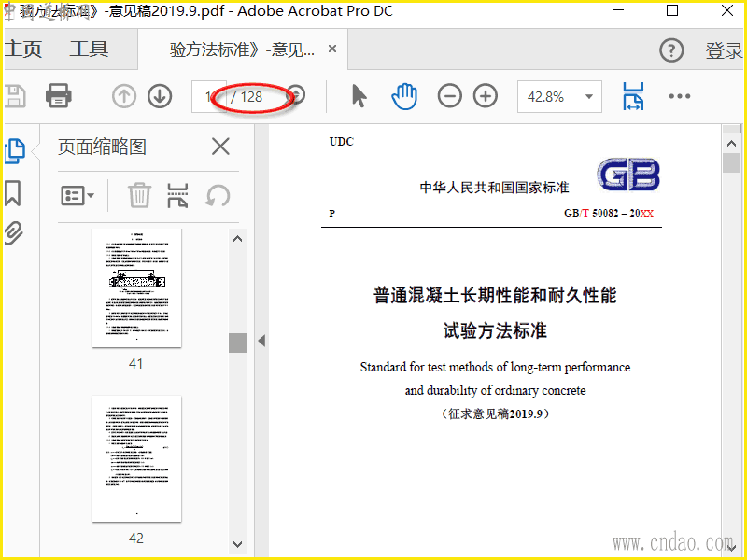Screen dimensions: 747x560
Task: Click the document scrollbar thumb
Action: click(x=731, y=162)
